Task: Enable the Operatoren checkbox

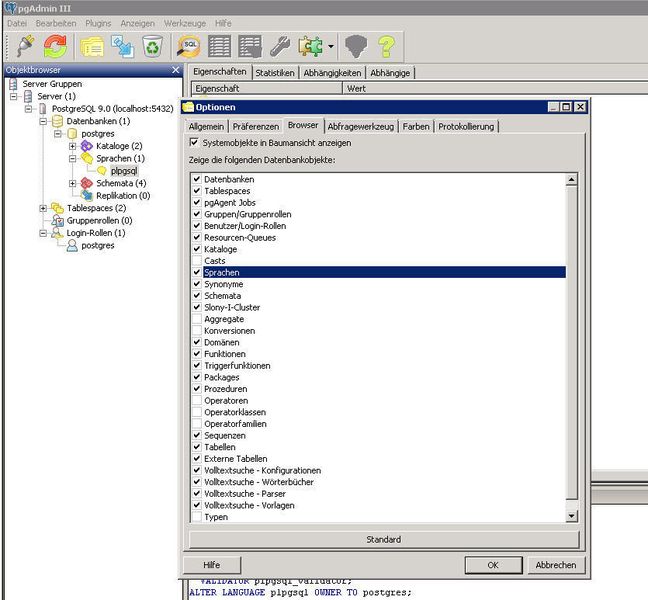Action: [x=197, y=400]
